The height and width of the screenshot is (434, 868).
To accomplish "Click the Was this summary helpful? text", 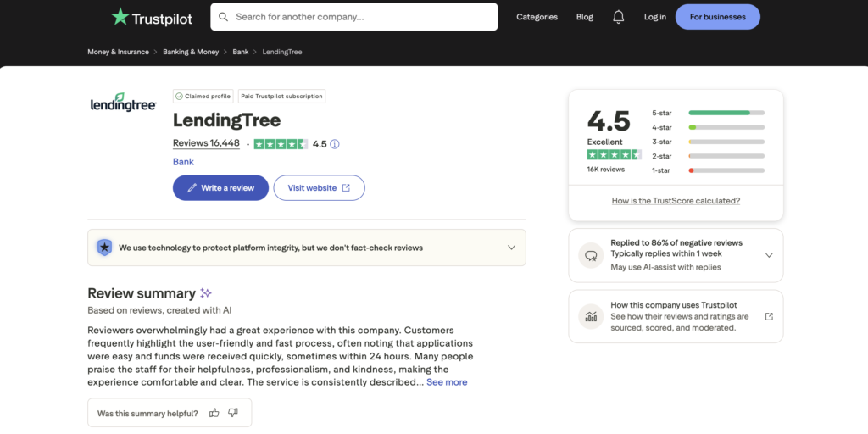I will [147, 413].
